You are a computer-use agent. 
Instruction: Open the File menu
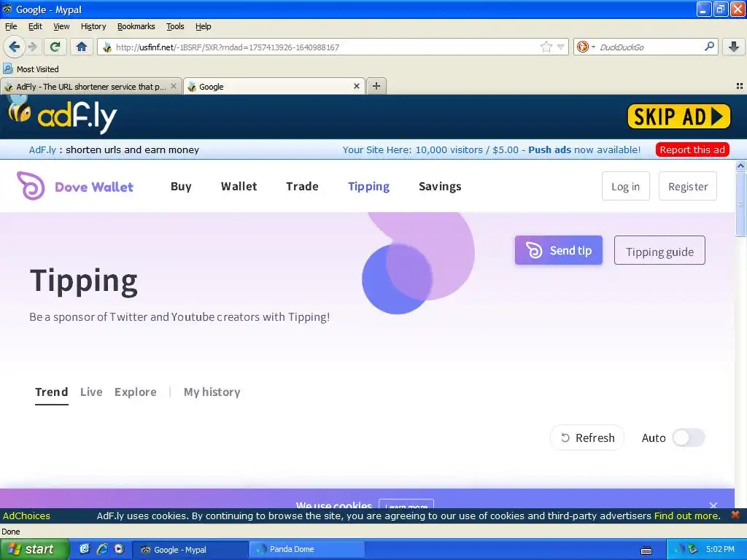click(x=11, y=26)
